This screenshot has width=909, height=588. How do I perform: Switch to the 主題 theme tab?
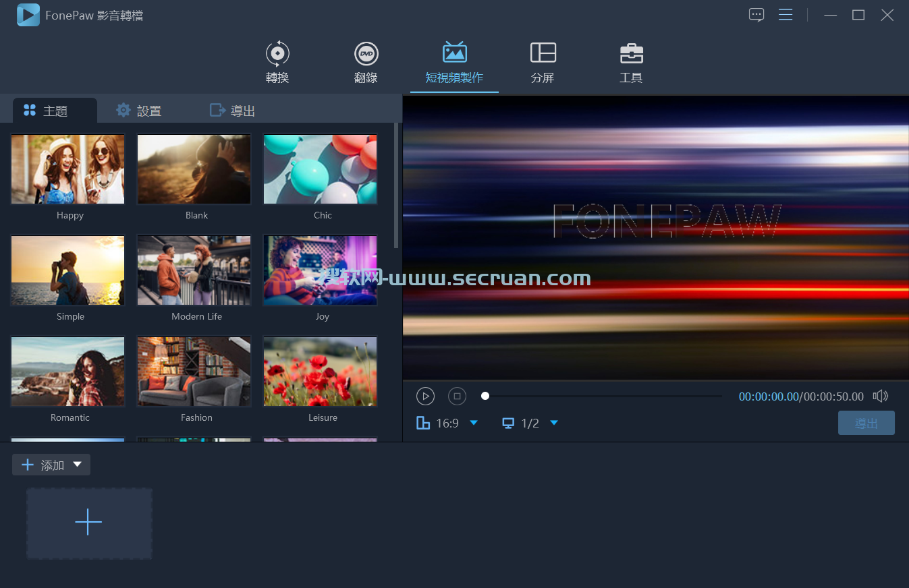[55, 111]
